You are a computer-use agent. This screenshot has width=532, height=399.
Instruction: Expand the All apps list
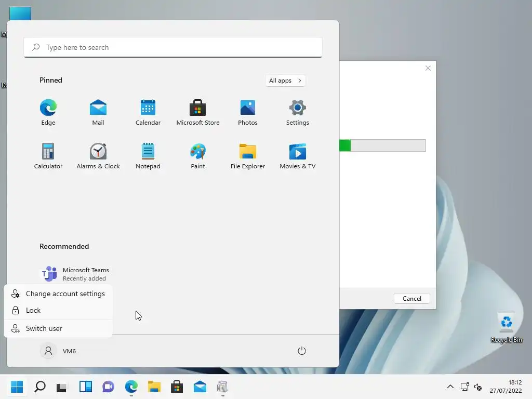click(285, 81)
